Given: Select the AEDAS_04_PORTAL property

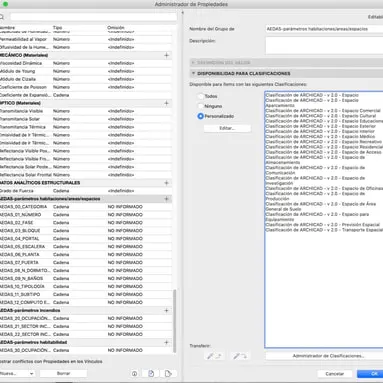Looking at the screenshot, I should click(x=86, y=239).
